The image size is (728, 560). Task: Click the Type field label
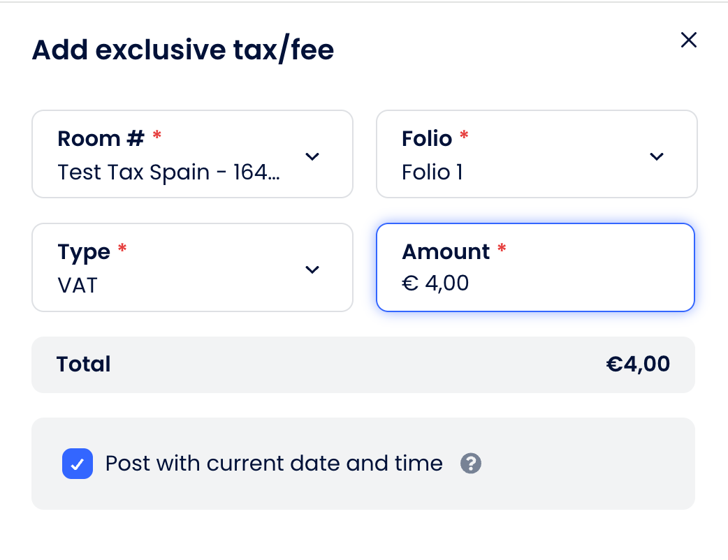[x=84, y=252]
